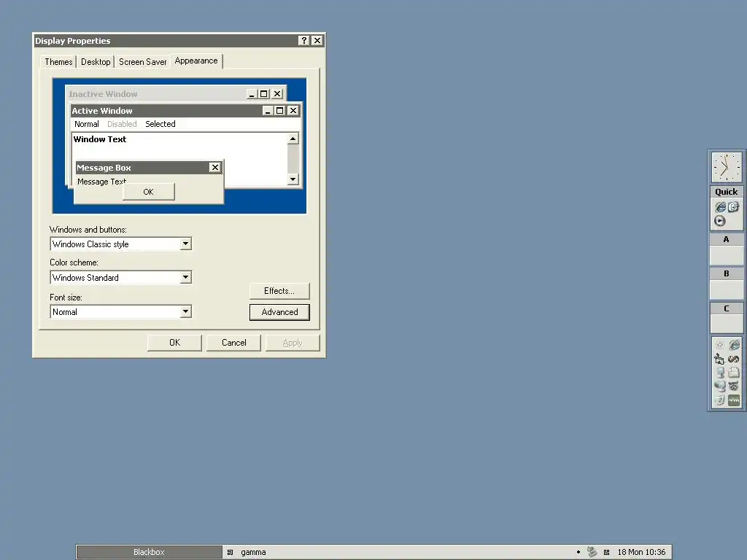Viewport: 747px width, 560px height.
Task: Open the Font size dropdown
Action: pyautogui.click(x=186, y=311)
